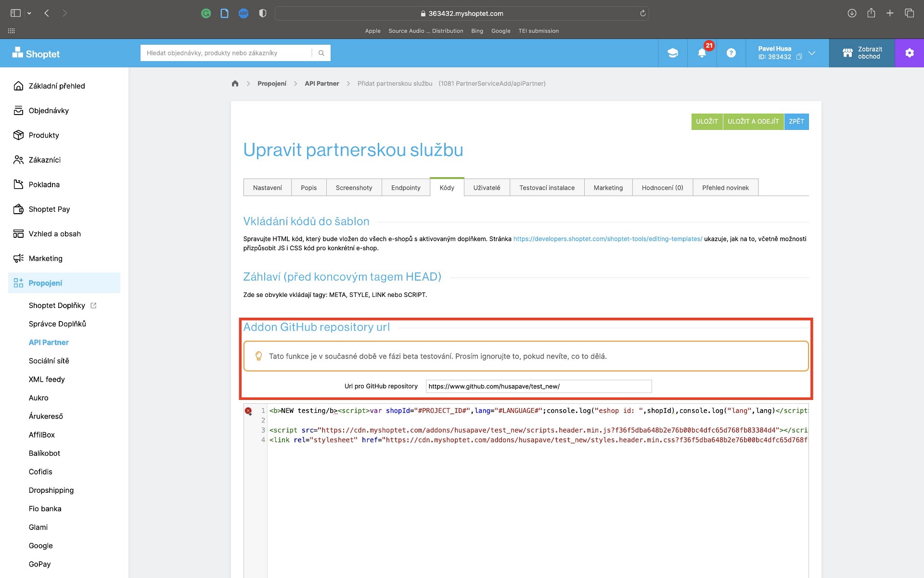Click privacy shield icon in toolbar
This screenshot has width=924, height=578.
[262, 13]
